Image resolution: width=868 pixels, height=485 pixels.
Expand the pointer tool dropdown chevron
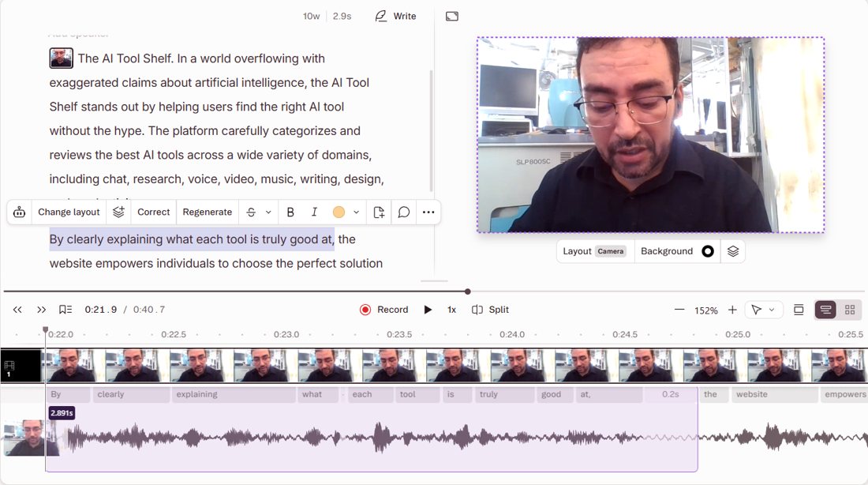[772, 310]
